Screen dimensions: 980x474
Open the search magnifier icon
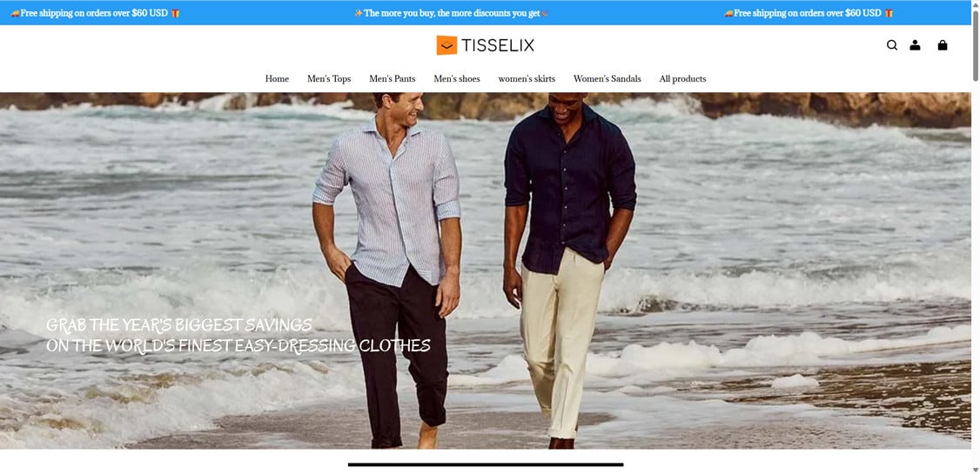click(892, 45)
